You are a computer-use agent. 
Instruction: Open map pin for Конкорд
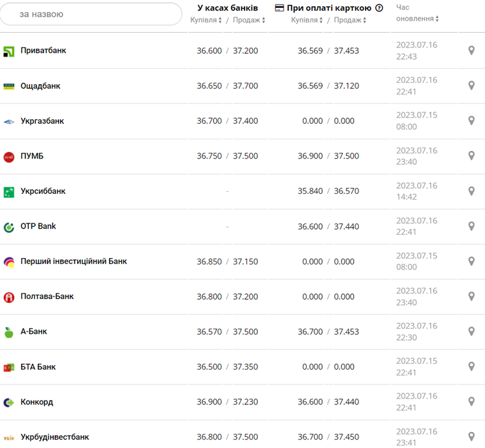(472, 402)
